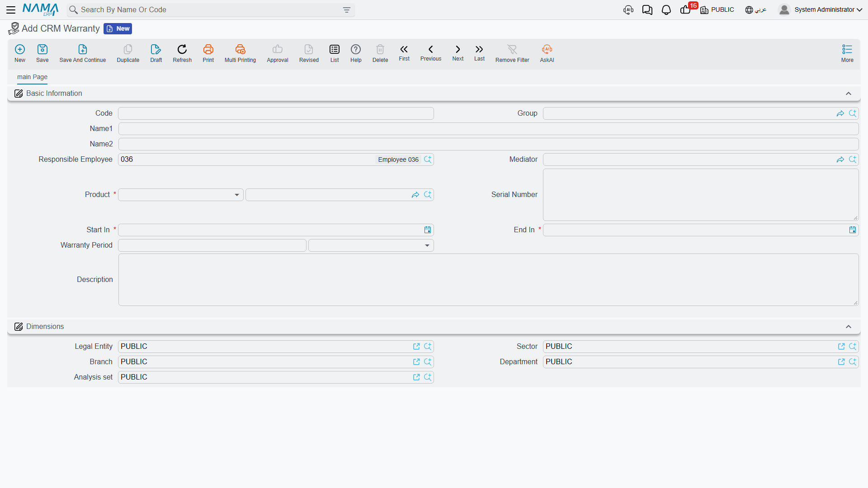Open the End In calendar picker
Viewport: 868px width, 488px height.
tap(853, 230)
